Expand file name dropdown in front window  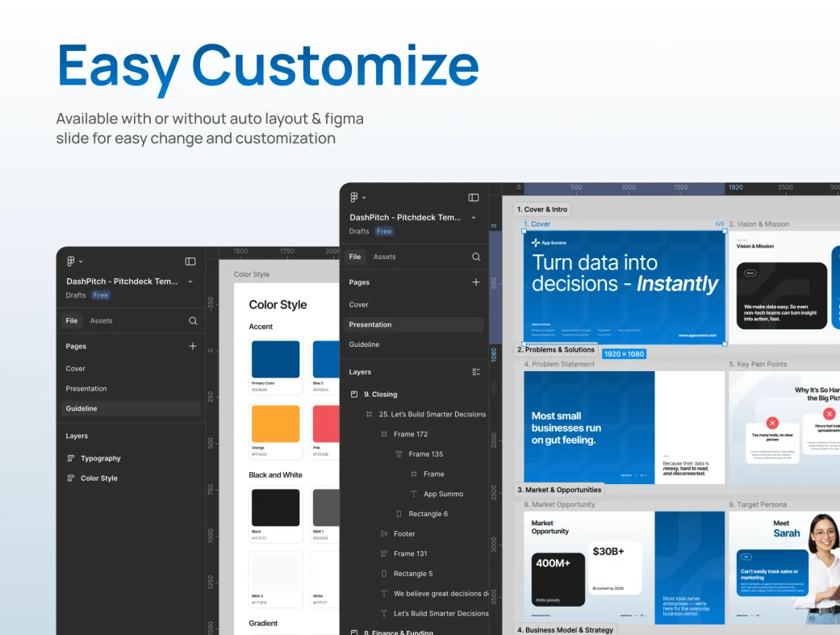(x=474, y=217)
